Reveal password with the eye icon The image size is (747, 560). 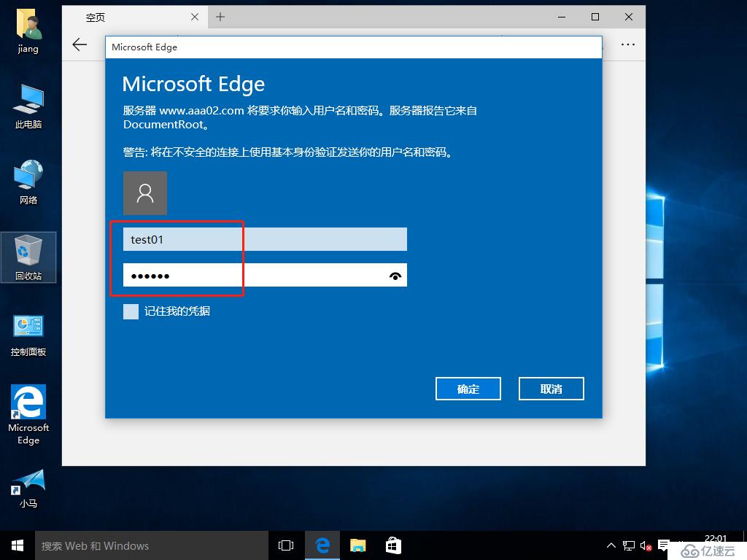pos(395,276)
